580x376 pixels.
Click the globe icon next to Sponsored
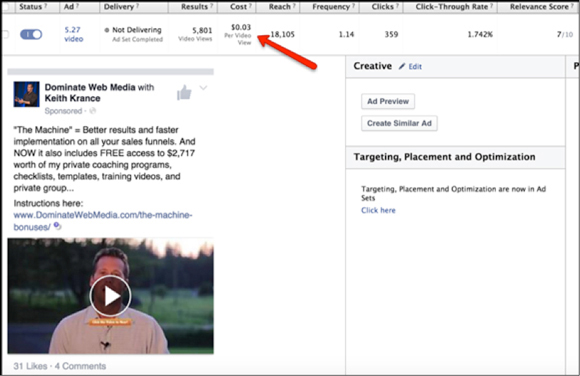[93, 111]
